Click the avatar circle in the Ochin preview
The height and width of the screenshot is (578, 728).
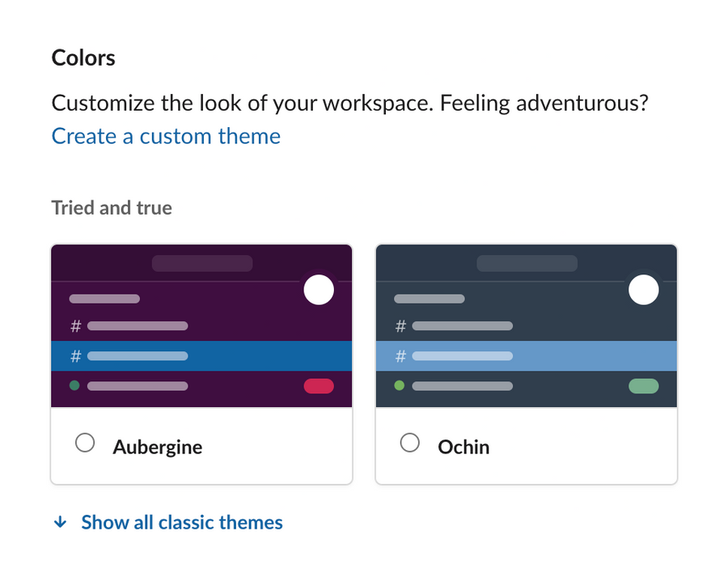[644, 290]
